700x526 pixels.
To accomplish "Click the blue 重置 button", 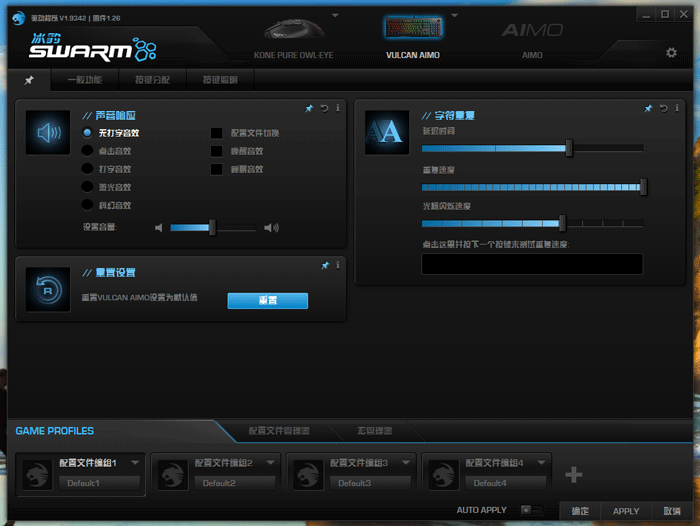I will tap(267, 301).
